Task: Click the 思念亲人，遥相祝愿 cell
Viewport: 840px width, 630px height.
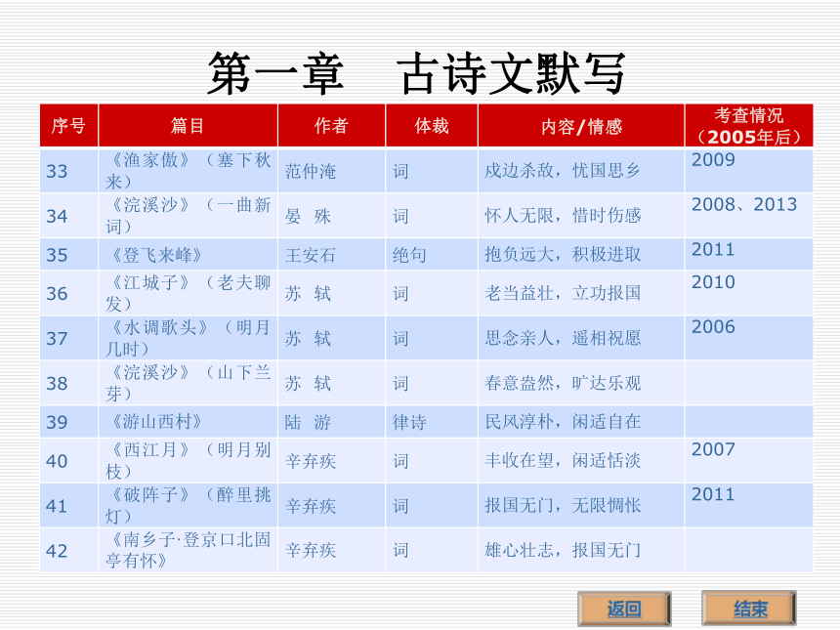Action: click(581, 338)
